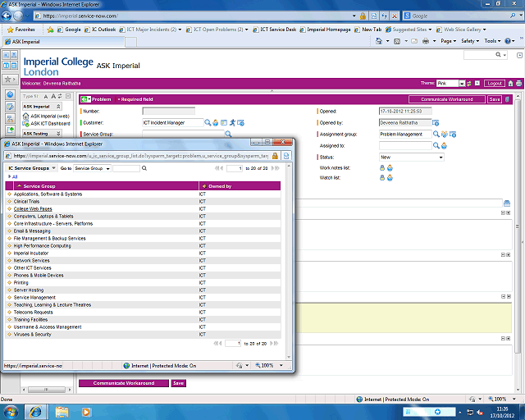
Task: Click the home icon beside Logout
Action: [509, 83]
